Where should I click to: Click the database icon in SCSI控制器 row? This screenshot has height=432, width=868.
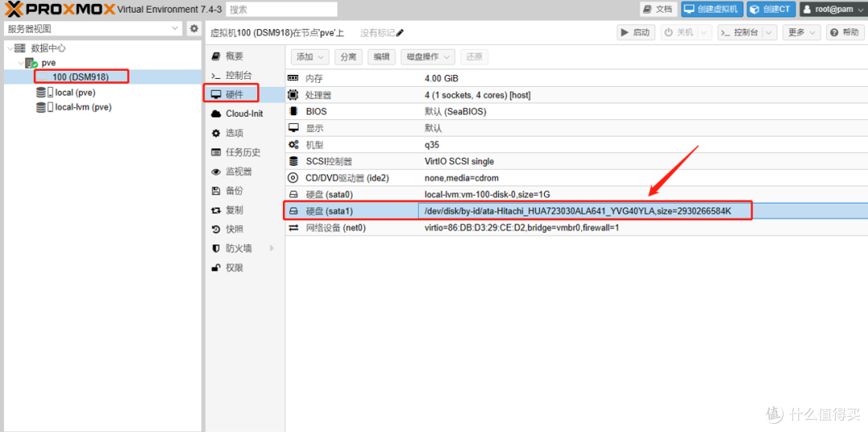[293, 161]
